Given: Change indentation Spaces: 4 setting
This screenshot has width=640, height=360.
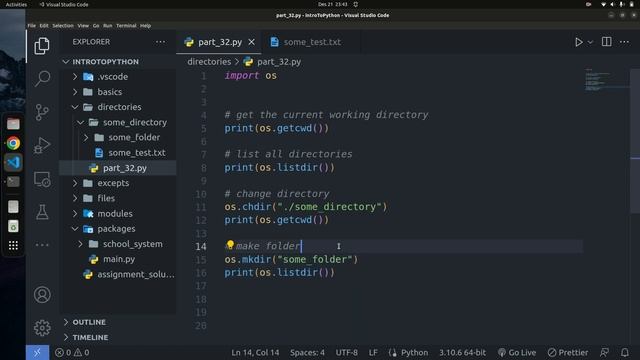Looking at the screenshot, I should pos(307,353).
